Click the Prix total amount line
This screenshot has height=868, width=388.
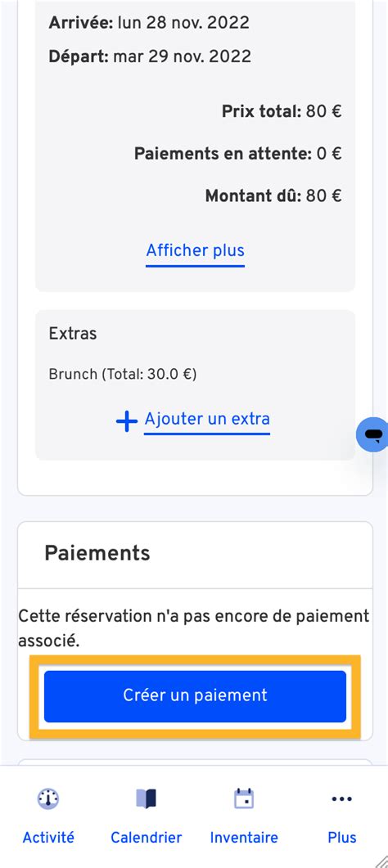tap(282, 111)
